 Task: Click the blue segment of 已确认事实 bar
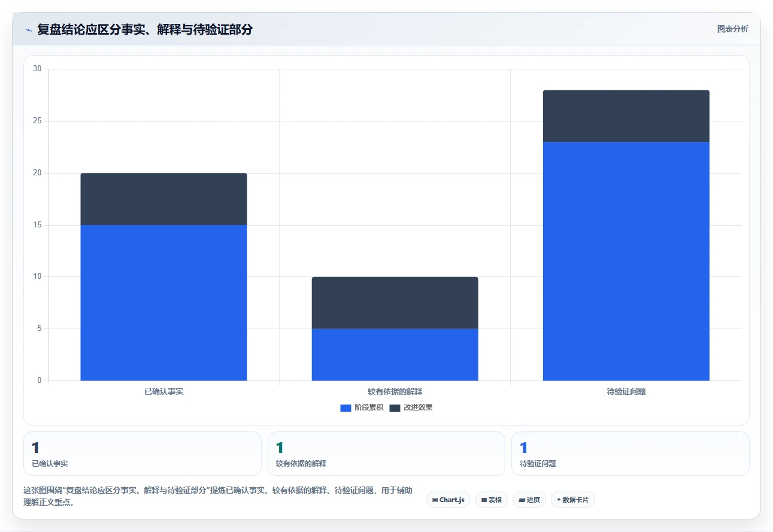coord(163,303)
